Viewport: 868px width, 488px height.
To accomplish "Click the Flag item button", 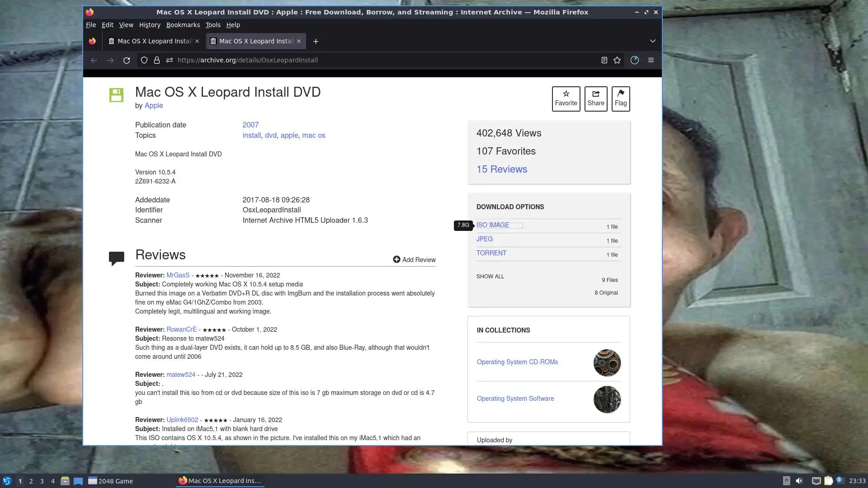I will (621, 99).
